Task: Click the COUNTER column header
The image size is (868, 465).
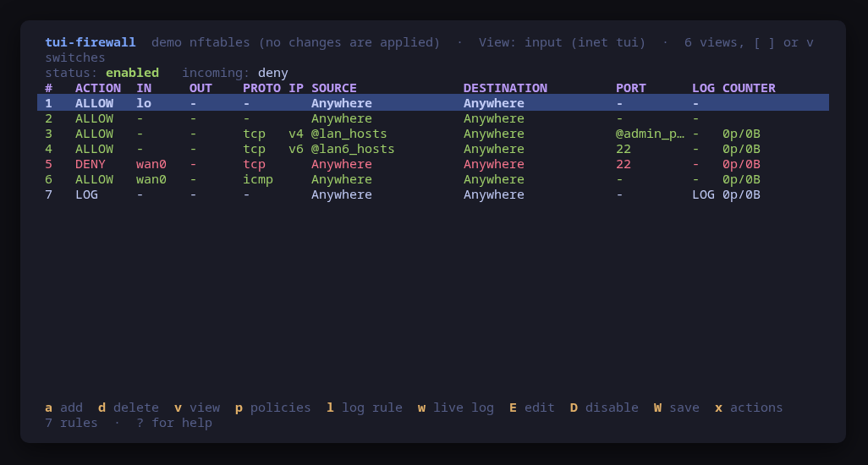Action: click(749, 88)
